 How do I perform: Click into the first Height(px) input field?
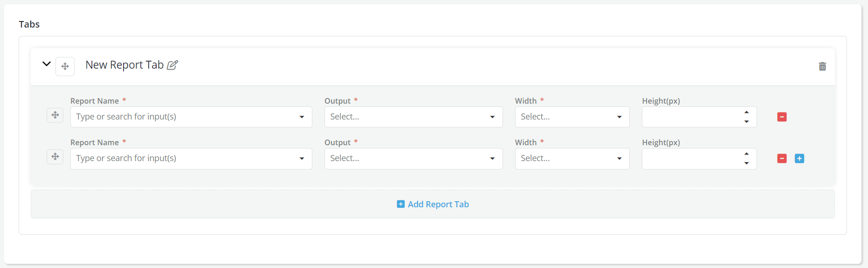point(690,117)
